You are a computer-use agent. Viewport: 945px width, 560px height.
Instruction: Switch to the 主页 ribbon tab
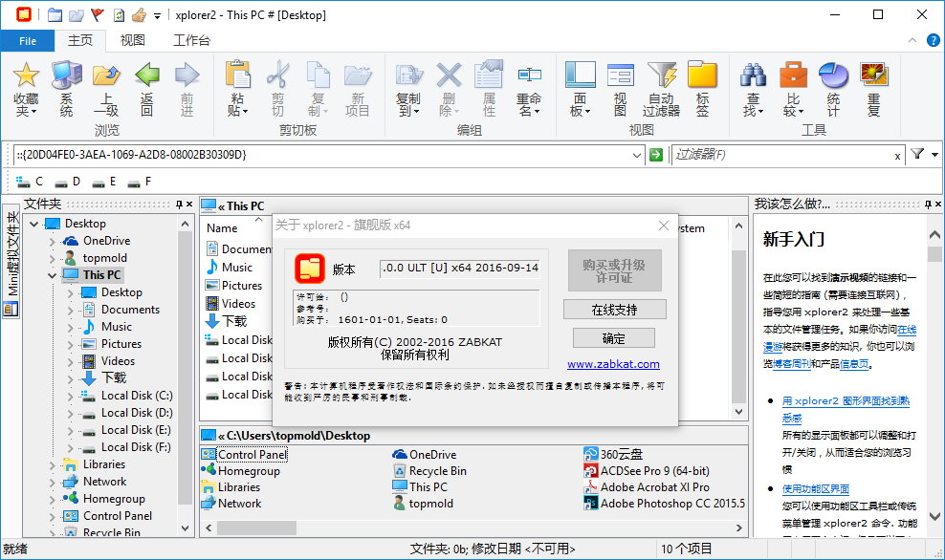point(80,40)
